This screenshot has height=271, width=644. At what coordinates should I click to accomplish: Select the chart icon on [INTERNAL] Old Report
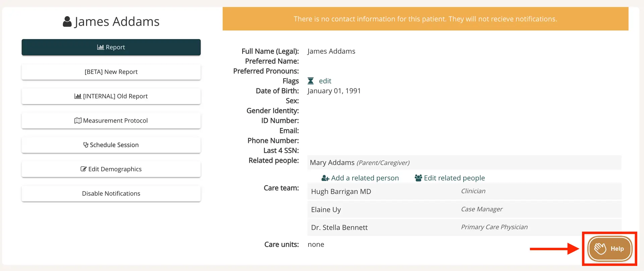[x=77, y=96]
